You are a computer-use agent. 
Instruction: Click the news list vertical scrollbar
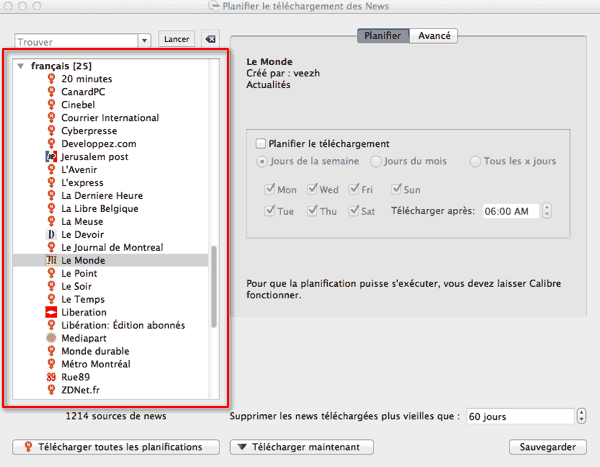[214, 287]
